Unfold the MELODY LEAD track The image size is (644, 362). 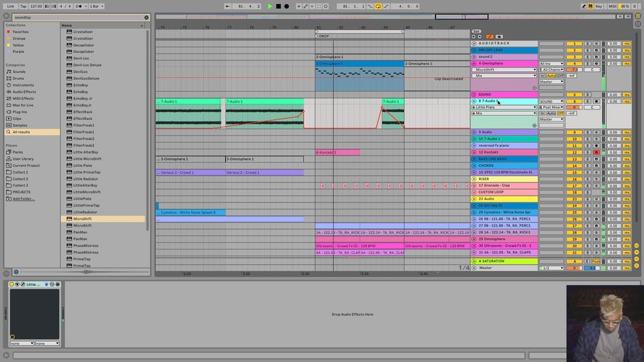[474, 50]
